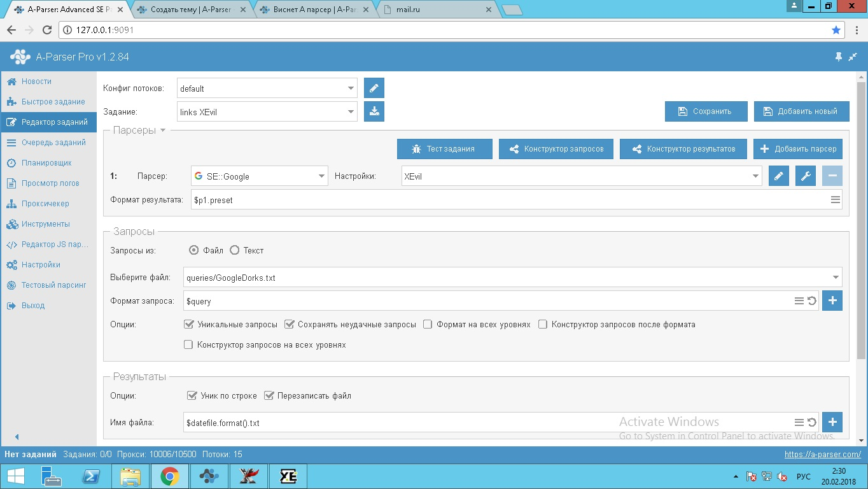Open the Выберите файл dropdown
Image resolution: width=868 pixels, height=489 pixels.
512,278
